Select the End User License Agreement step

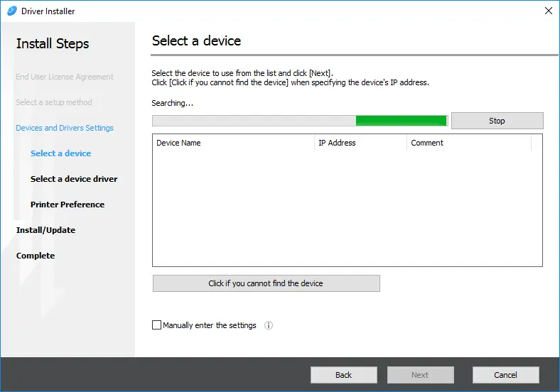65,77
